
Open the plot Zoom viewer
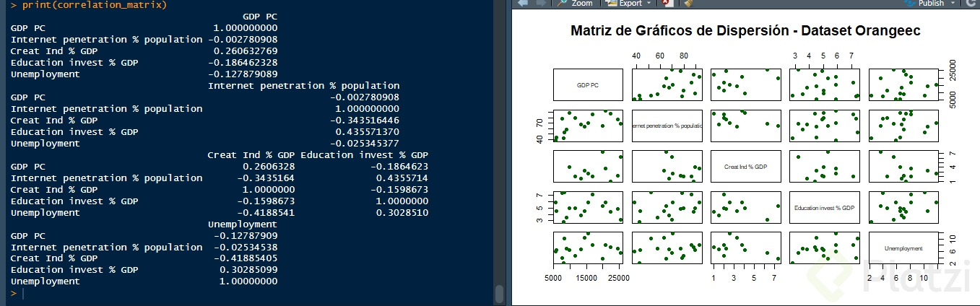tap(575, 3)
